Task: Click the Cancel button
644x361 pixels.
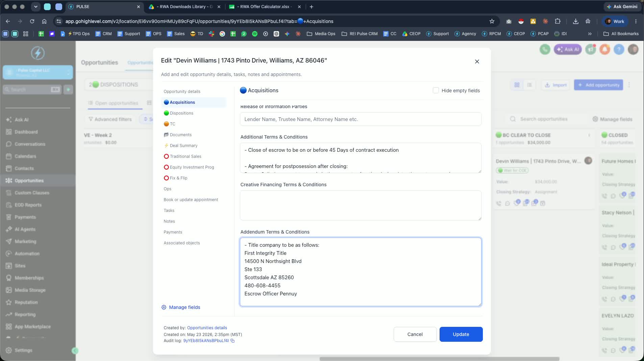Action: (x=415, y=334)
